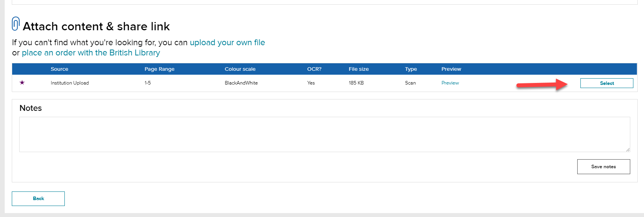Click the '1-5' page range cell
Screen dimensions: 644x217
pos(148,83)
